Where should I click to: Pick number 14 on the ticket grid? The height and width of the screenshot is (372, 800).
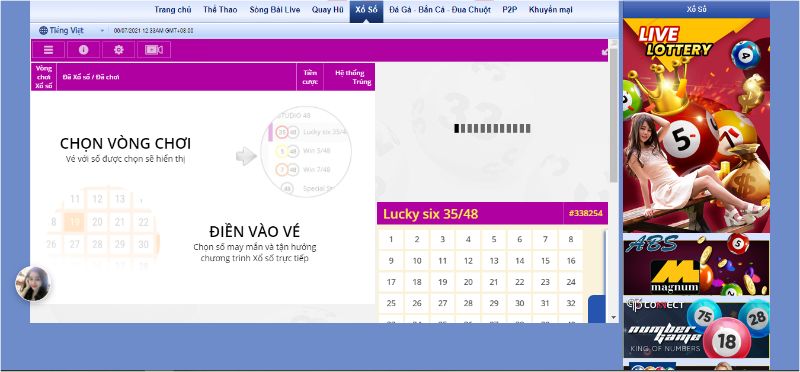(x=519, y=261)
